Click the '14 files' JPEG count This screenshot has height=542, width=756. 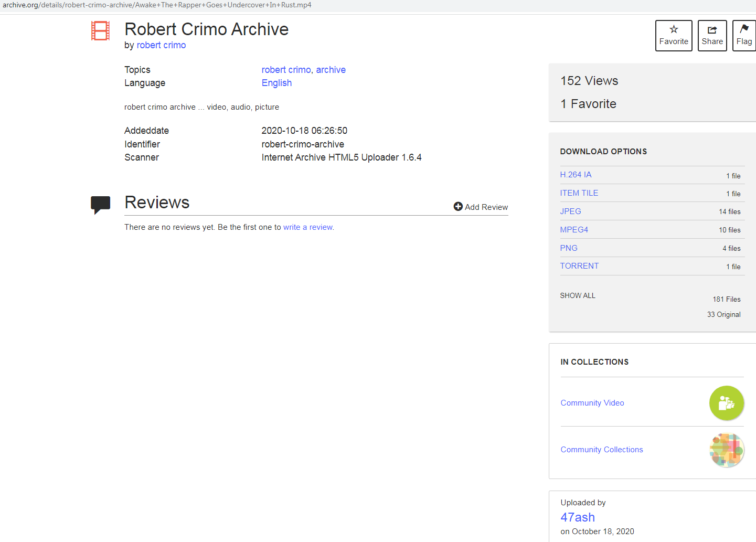pyautogui.click(x=730, y=212)
